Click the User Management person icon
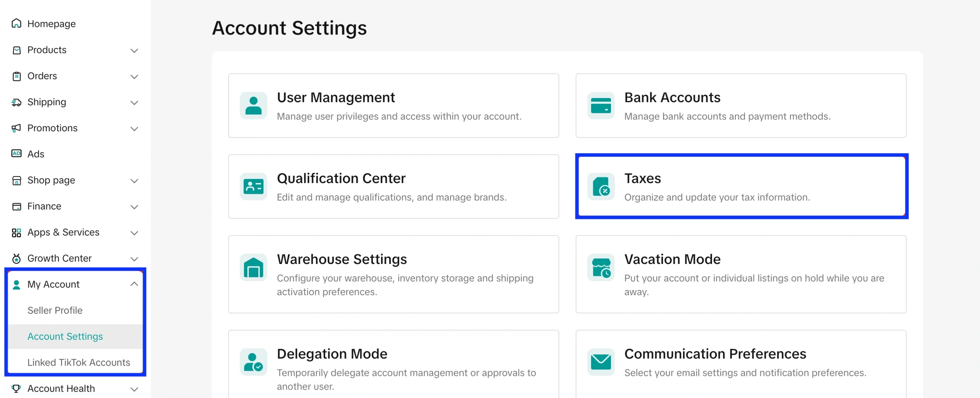The width and height of the screenshot is (980, 398). tap(253, 106)
